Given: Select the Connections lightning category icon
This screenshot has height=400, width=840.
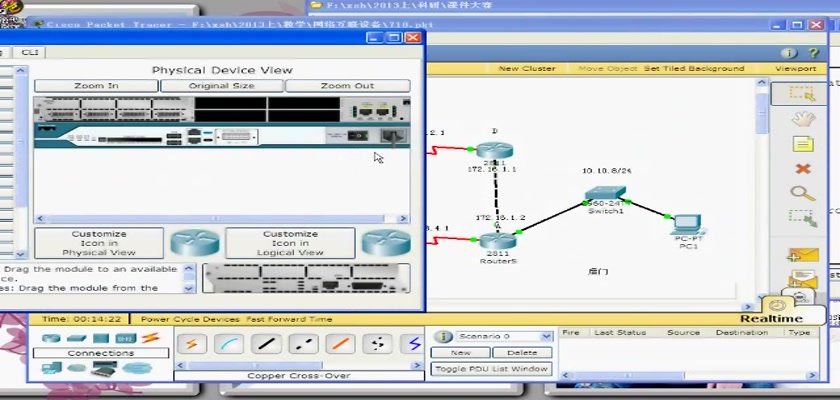Looking at the screenshot, I should point(151,338).
